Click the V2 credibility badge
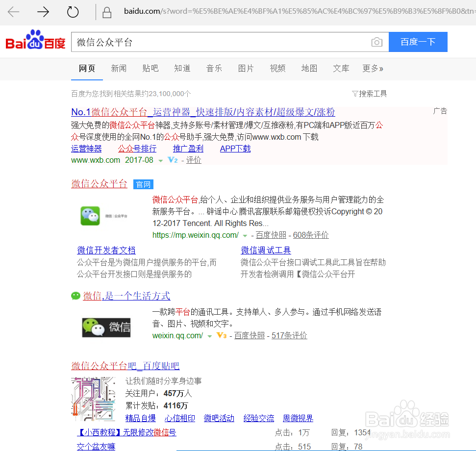This screenshot has width=476, height=451. 173,160
